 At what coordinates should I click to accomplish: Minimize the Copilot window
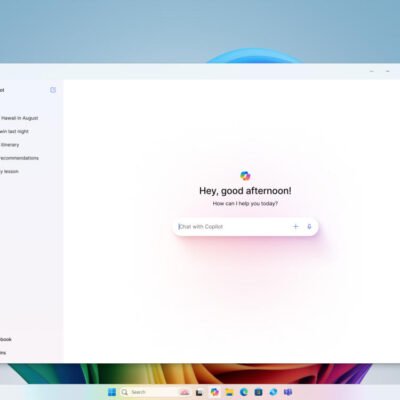pyautogui.click(x=372, y=71)
